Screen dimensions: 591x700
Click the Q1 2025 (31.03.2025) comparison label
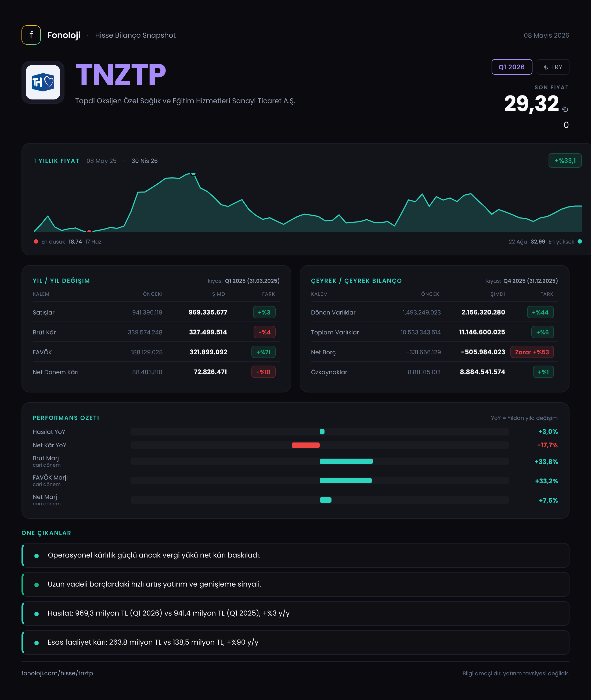(252, 281)
